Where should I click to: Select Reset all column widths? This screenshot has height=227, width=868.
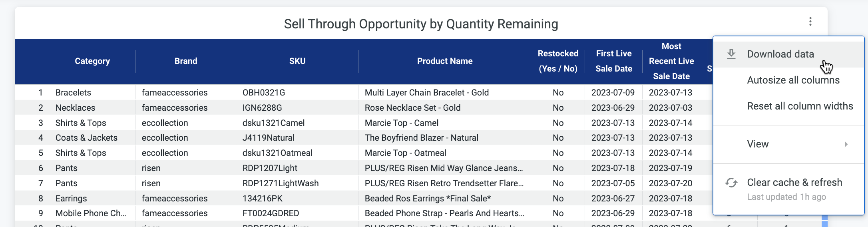[788, 106]
